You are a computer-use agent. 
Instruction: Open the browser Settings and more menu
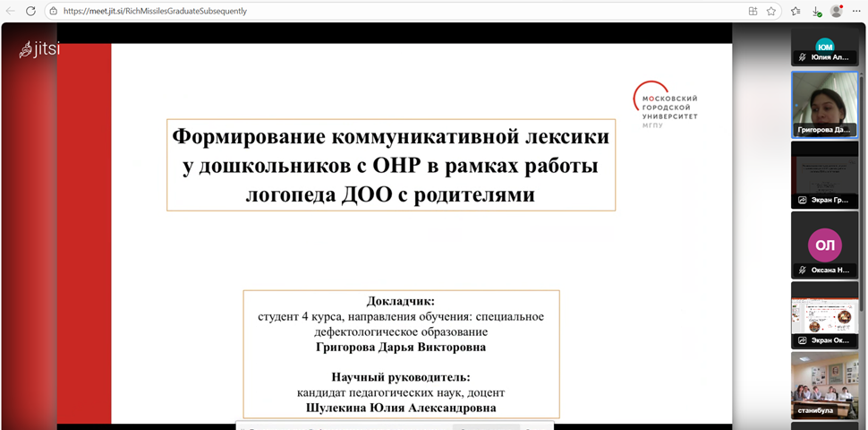pyautogui.click(x=856, y=11)
